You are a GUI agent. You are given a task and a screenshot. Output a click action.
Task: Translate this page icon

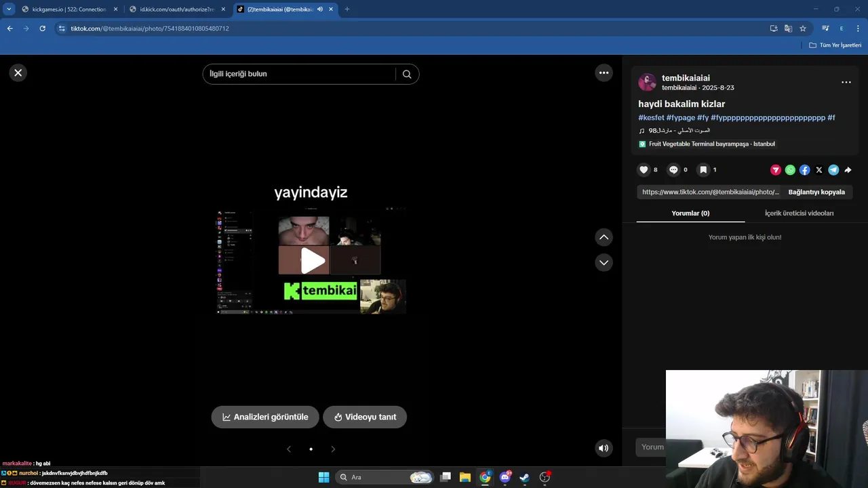(788, 28)
